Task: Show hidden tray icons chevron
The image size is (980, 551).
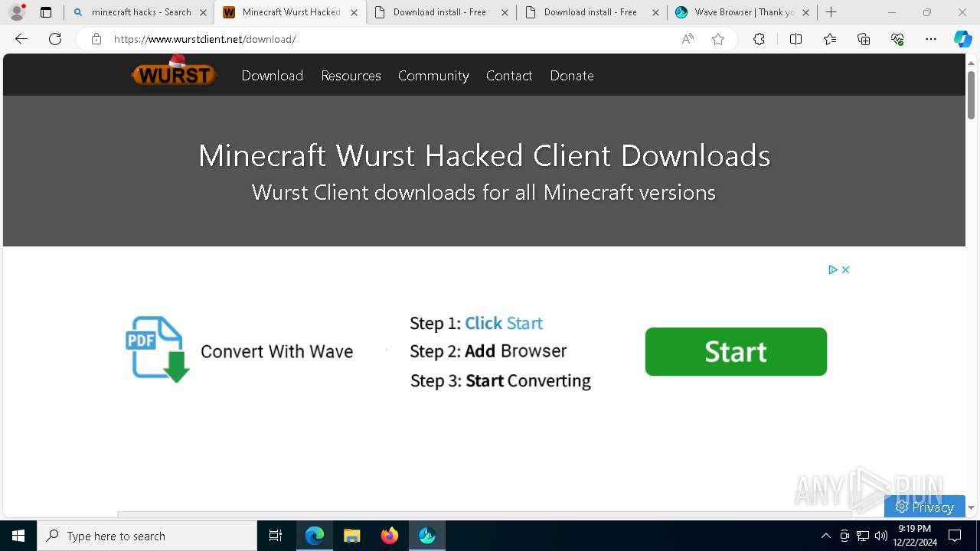Action: [825, 536]
